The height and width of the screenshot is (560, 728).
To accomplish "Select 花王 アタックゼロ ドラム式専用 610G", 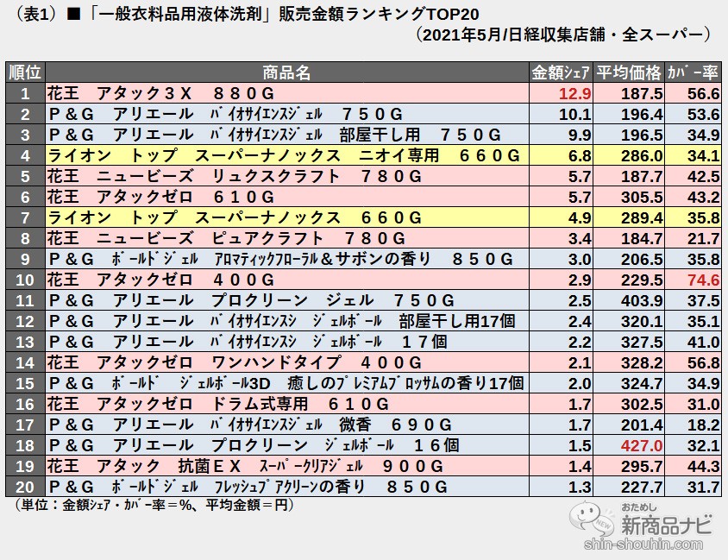I will [286, 404].
